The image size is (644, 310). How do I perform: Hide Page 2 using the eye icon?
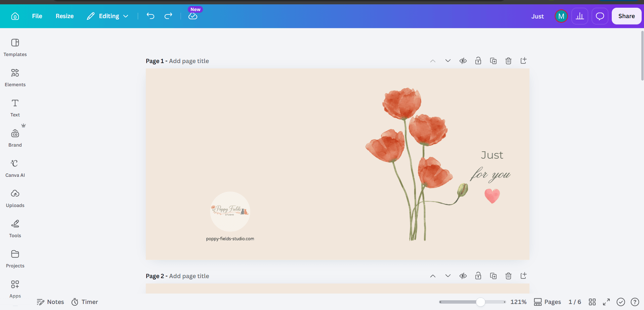pyautogui.click(x=463, y=276)
